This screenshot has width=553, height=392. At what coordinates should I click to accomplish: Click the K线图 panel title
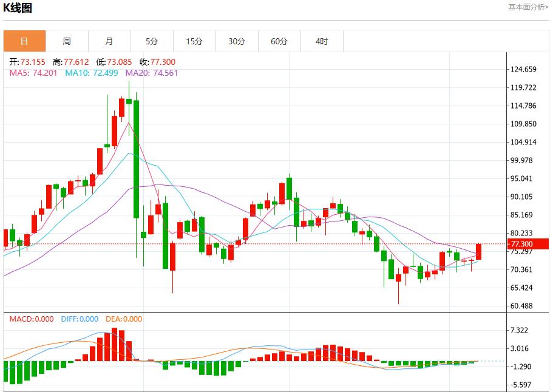click(18, 8)
